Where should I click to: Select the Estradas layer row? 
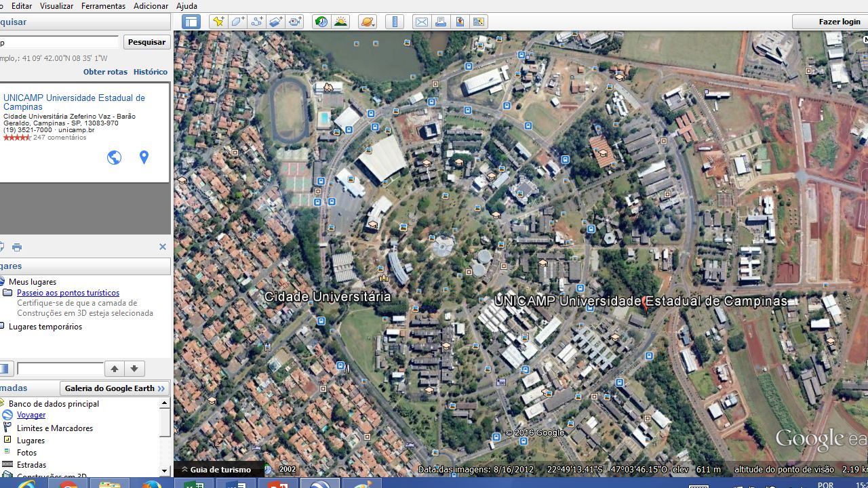pyautogui.click(x=31, y=465)
